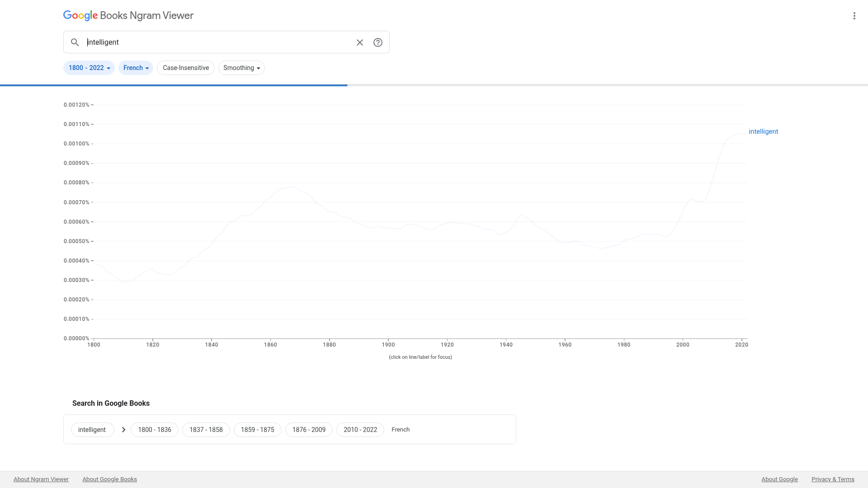Viewport: 868px width, 488px height.
Task: Click the intelligent search term chip
Action: point(92,430)
